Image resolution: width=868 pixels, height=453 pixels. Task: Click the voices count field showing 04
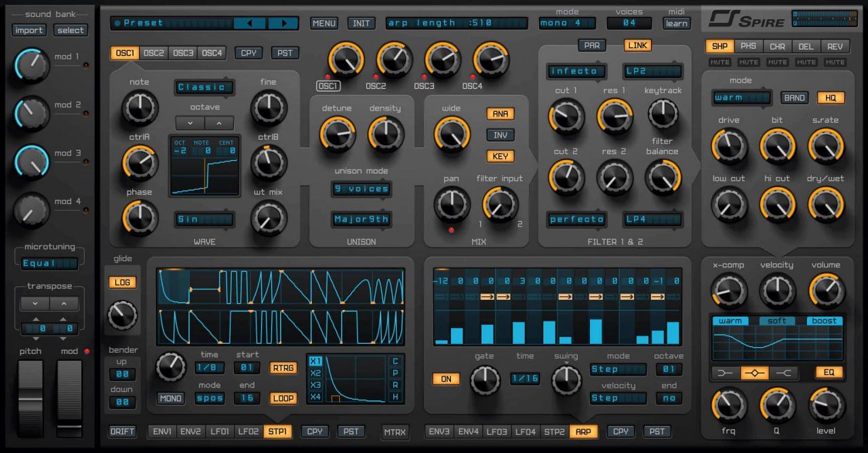[x=629, y=23]
